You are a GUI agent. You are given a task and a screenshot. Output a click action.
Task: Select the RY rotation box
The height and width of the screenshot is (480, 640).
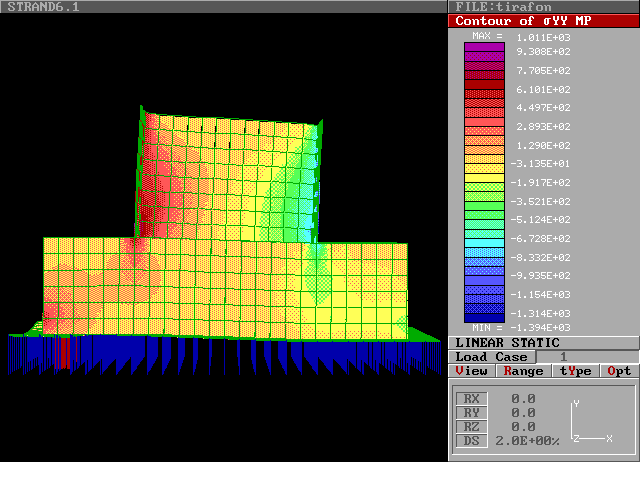(x=471, y=413)
